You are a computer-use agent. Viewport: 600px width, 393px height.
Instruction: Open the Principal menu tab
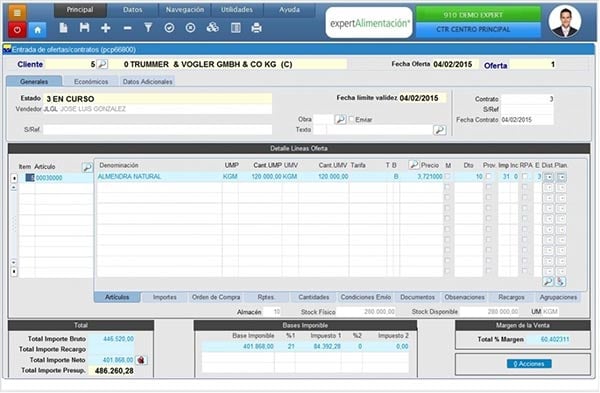click(80, 10)
